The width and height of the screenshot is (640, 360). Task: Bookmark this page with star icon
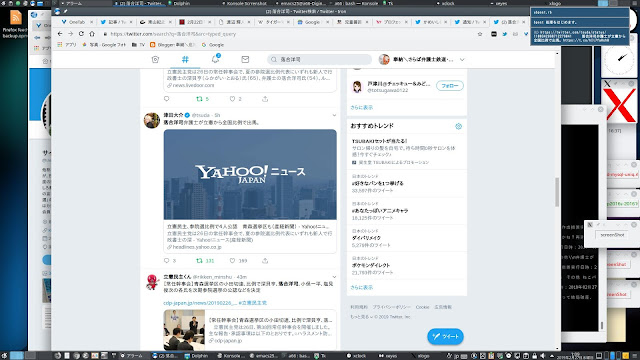coord(480,34)
